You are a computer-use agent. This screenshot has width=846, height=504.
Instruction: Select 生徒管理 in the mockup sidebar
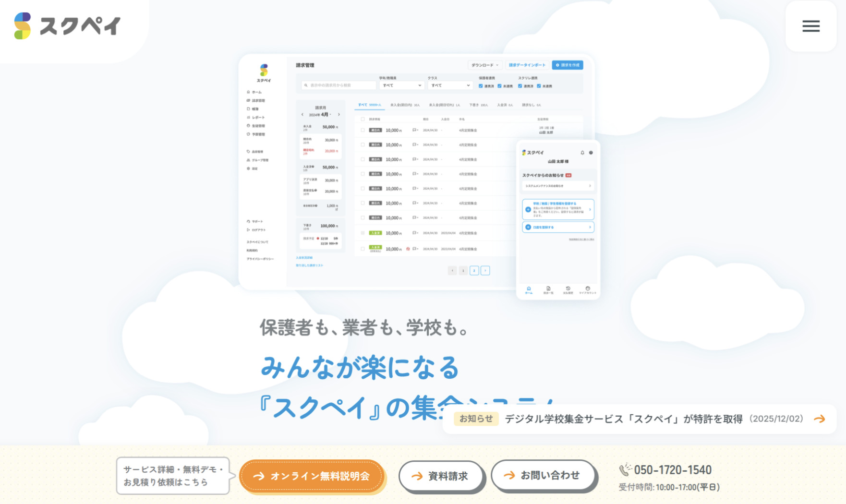point(256,126)
